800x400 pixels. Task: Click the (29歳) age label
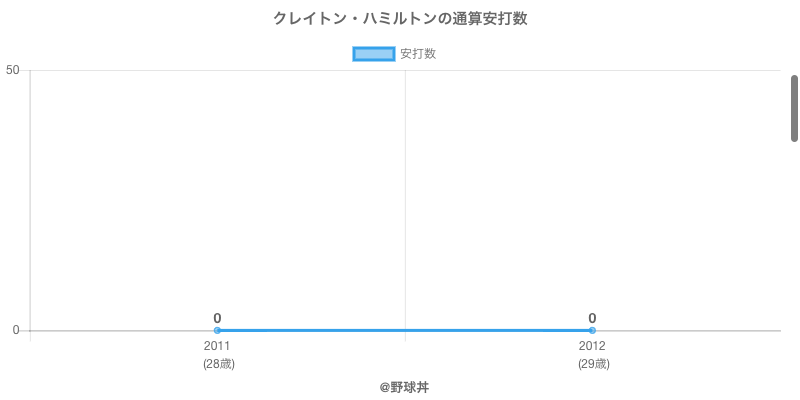pyautogui.click(x=593, y=364)
